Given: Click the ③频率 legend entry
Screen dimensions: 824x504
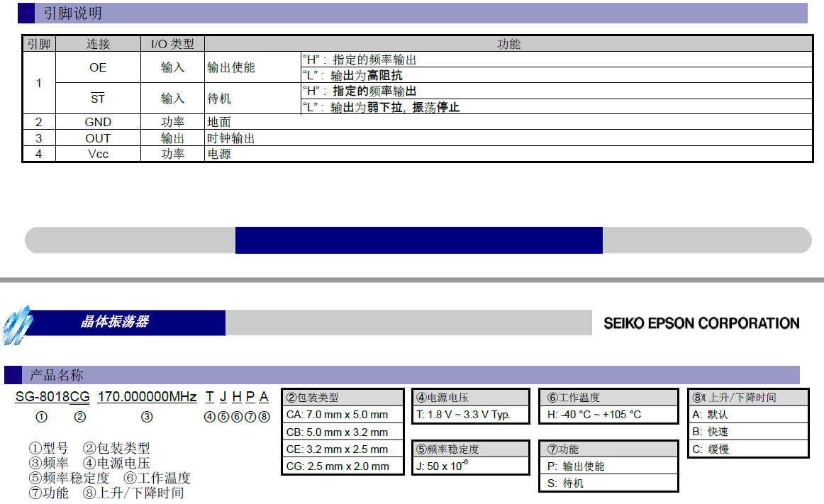Looking at the screenshot, I should 49,463.
